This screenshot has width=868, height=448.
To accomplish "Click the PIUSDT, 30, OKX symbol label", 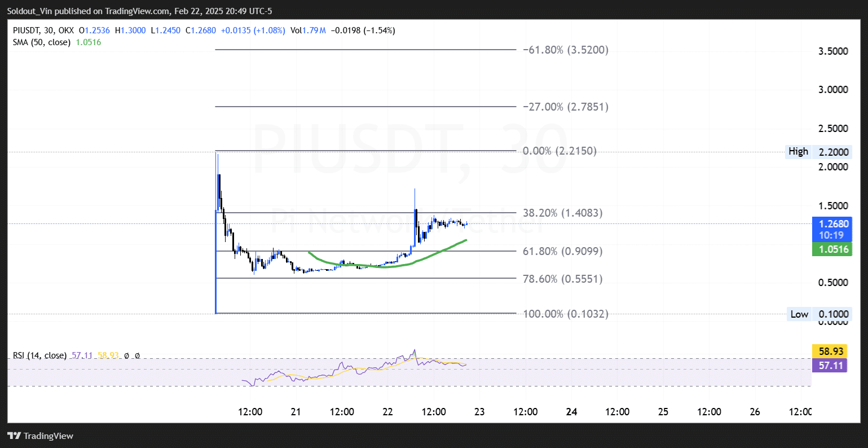I will click(x=42, y=30).
